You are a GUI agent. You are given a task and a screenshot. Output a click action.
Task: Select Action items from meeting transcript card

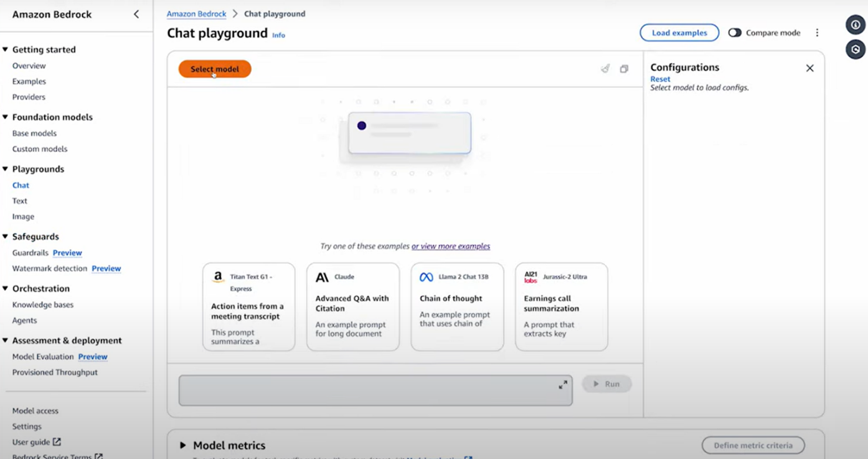(x=248, y=307)
